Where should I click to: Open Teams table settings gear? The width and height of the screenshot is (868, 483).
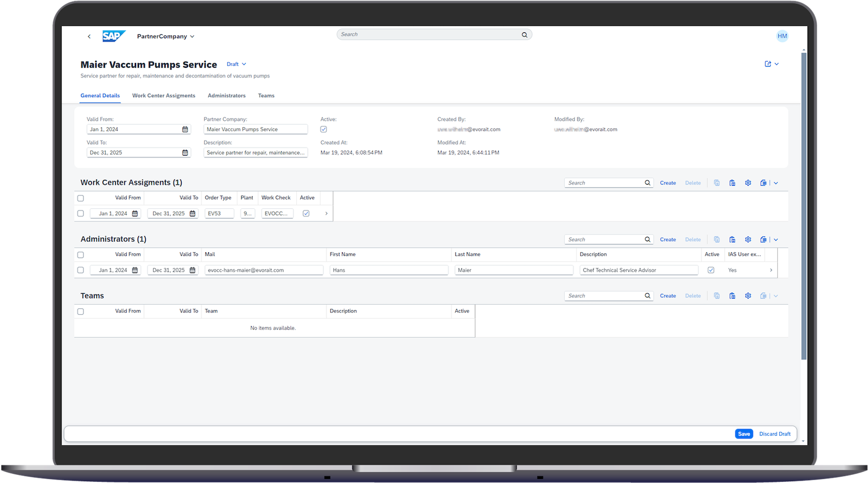[748, 296]
